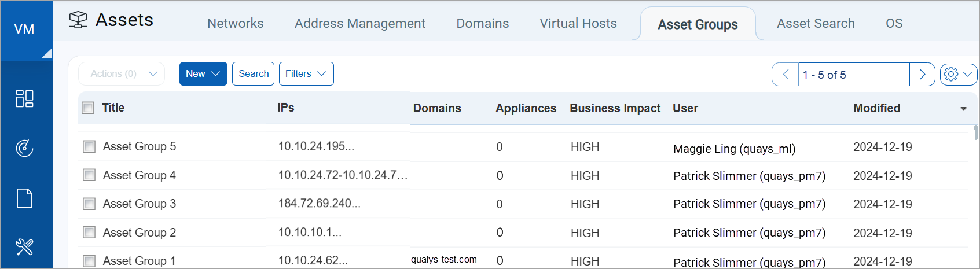Go to next page arrow
The height and width of the screenshot is (269, 980).
point(922,75)
